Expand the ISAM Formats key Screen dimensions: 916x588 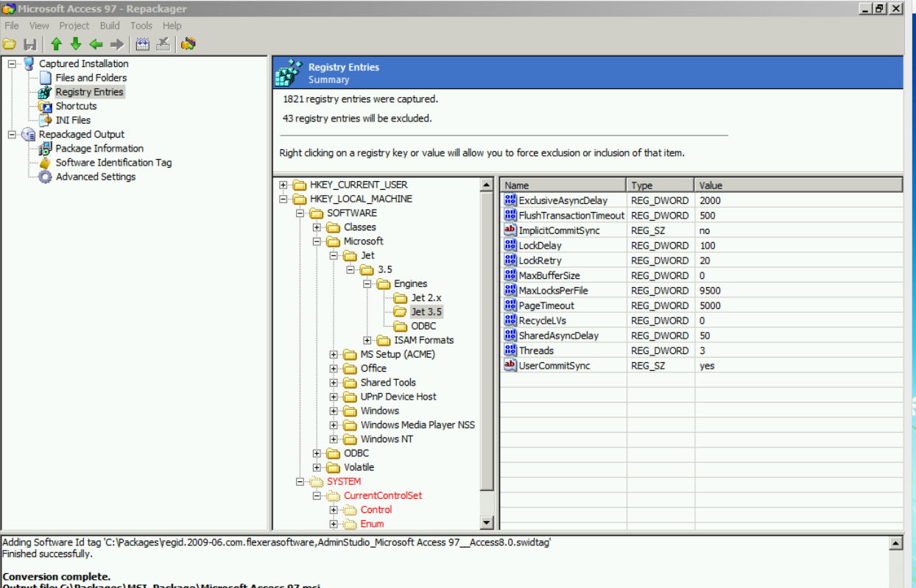[x=367, y=340]
